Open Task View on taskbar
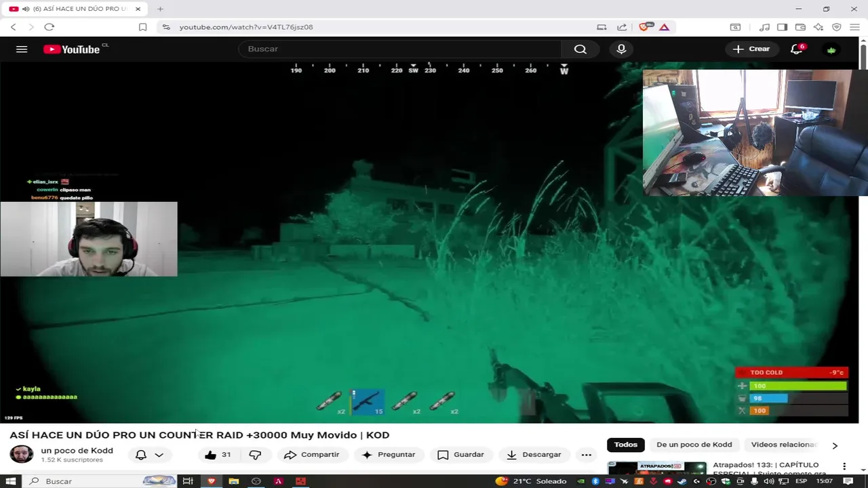This screenshot has width=868, height=488. 188,481
